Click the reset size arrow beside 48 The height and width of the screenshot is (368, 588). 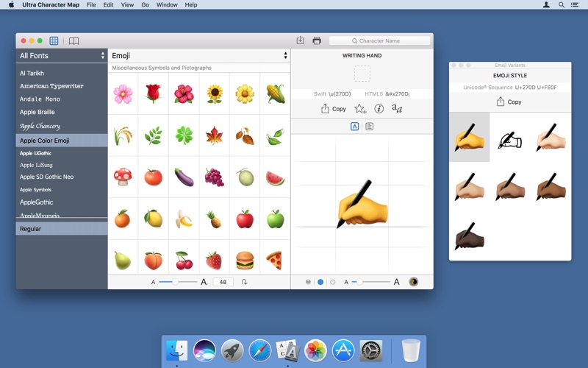tap(245, 282)
